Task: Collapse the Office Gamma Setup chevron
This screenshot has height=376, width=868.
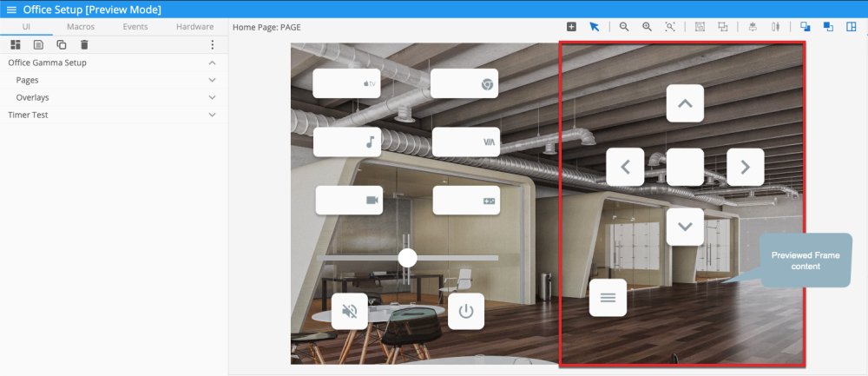Action: click(212, 63)
